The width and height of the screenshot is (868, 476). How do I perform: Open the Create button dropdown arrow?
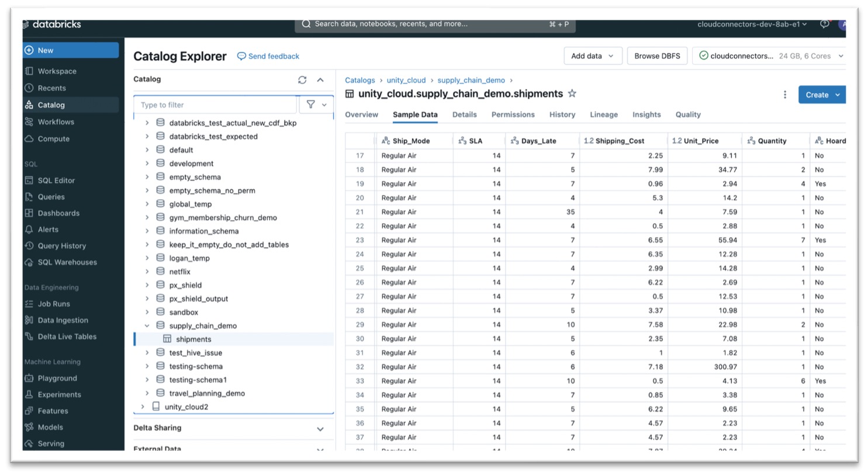point(838,95)
